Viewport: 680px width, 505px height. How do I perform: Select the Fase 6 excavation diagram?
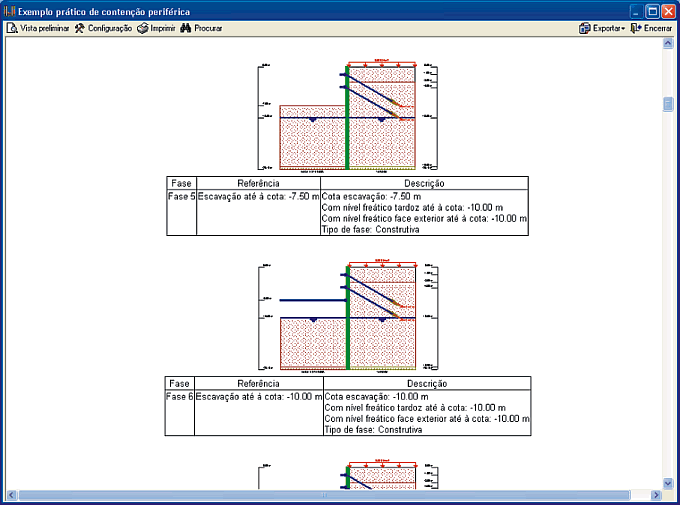click(347, 316)
